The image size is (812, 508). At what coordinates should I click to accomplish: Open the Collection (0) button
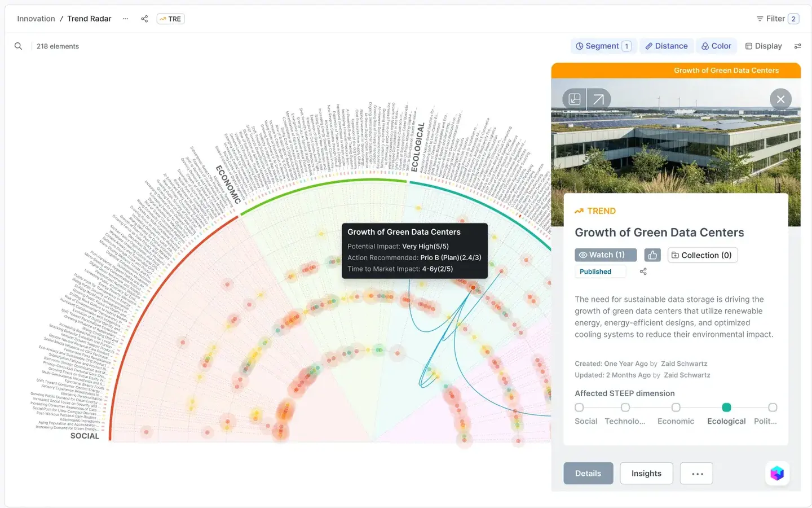click(x=703, y=255)
